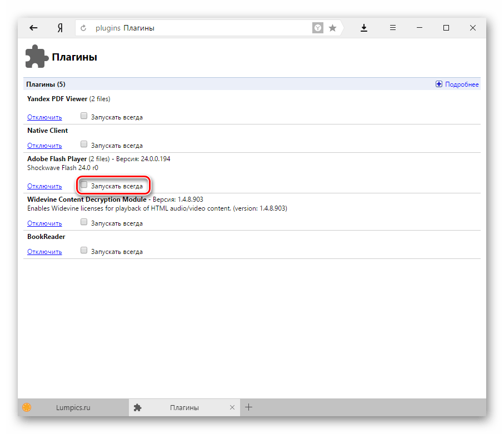Click Отключить under Widevine Content Decryption Module

[x=44, y=223]
